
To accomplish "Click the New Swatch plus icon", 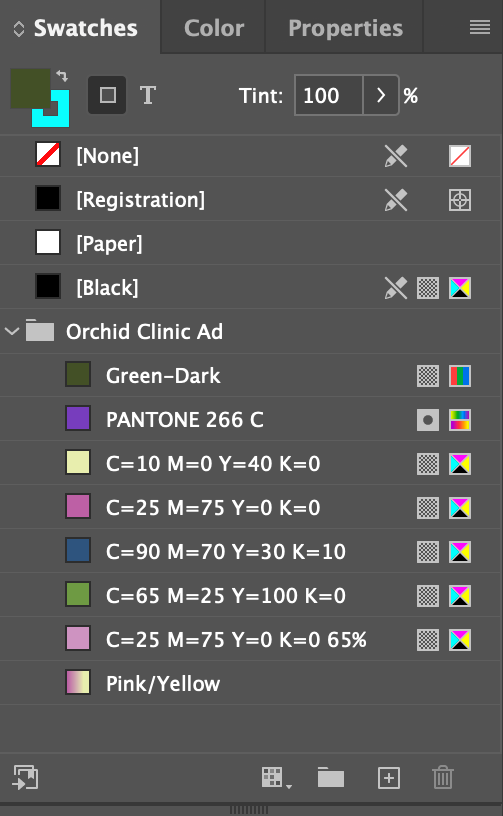I will (x=389, y=778).
